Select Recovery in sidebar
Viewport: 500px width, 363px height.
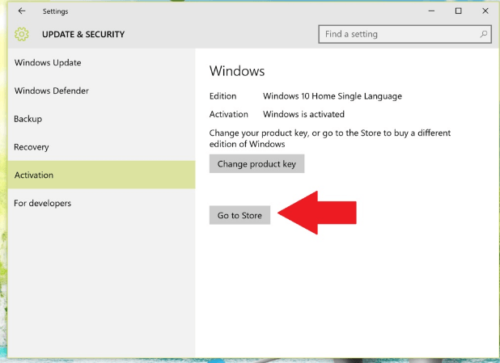pos(101,147)
